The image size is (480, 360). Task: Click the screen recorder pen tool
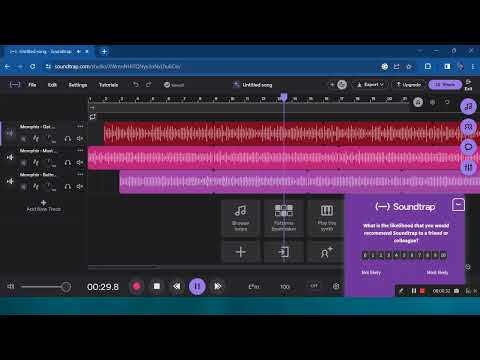tap(402, 291)
